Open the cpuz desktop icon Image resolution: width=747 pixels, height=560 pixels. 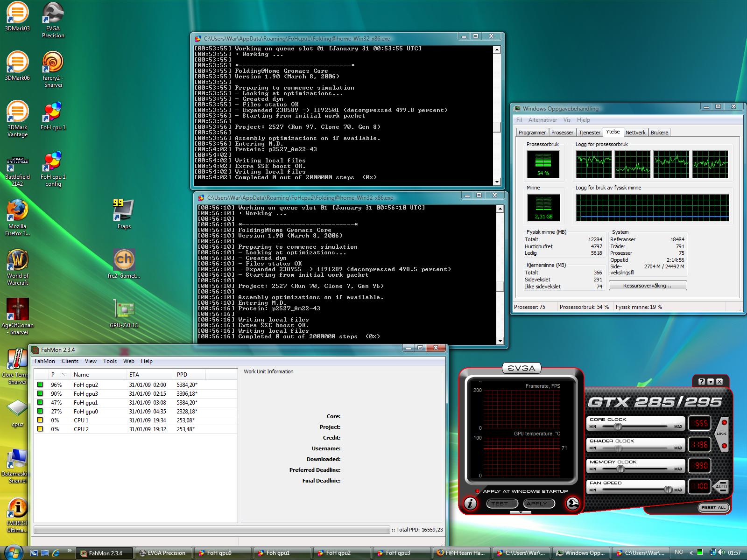pyautogui.click(x=17, y=413)
